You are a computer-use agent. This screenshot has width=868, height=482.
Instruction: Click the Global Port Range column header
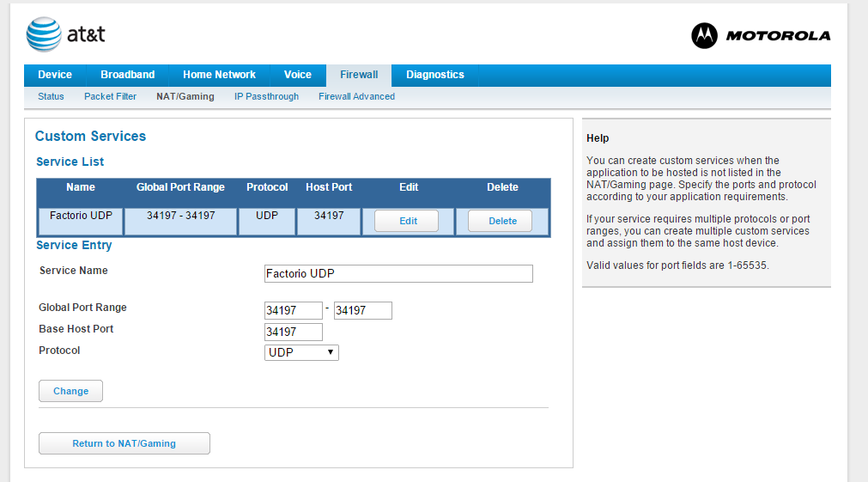click(x=180, y=187)
